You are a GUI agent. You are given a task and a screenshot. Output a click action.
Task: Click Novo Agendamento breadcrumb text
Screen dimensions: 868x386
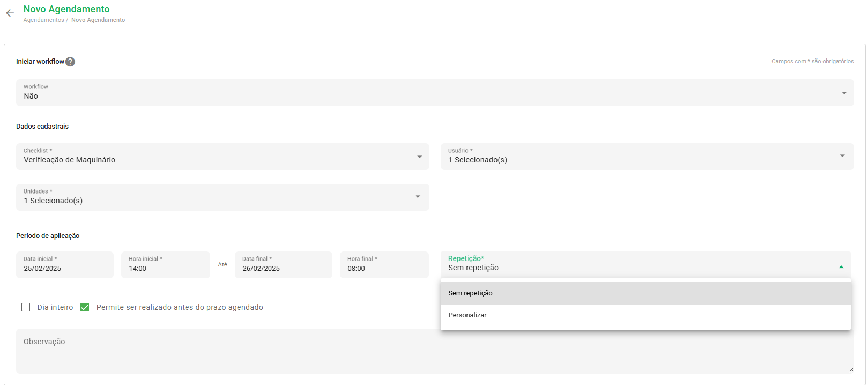point(98,20)
